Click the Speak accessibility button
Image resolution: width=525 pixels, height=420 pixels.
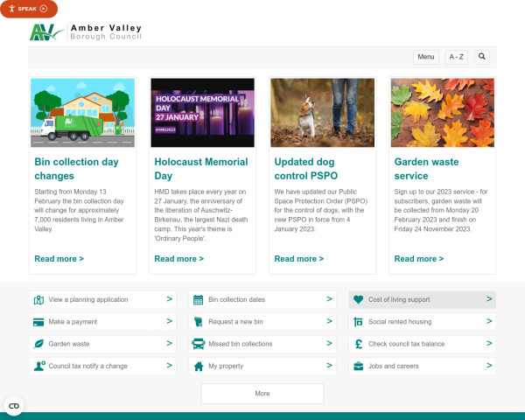(29, 9)
